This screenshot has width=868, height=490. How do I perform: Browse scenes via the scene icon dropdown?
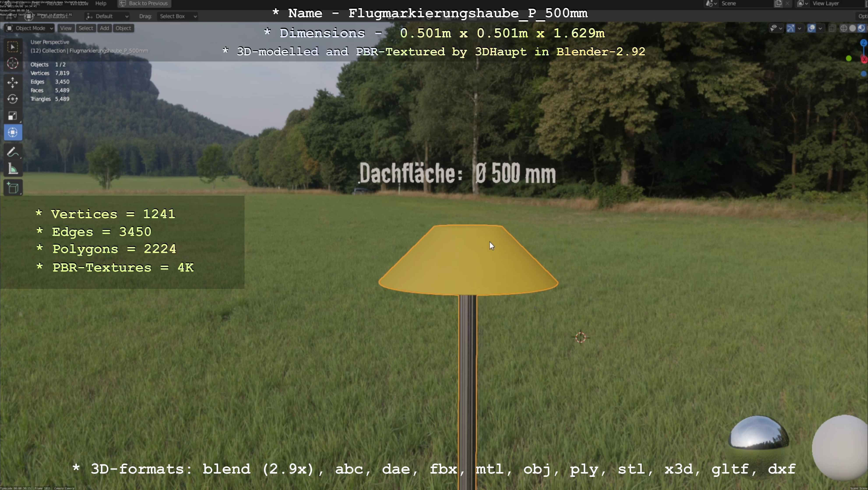711,3
